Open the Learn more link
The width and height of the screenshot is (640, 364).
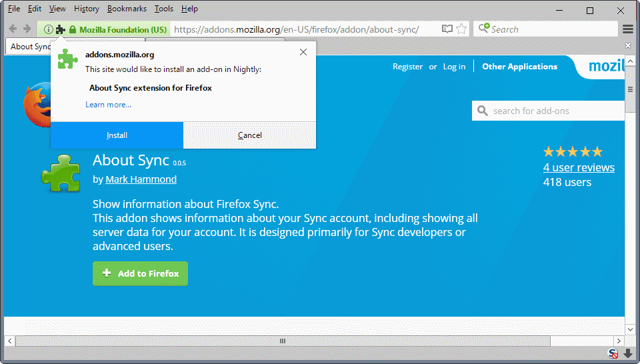pos(108,105)
